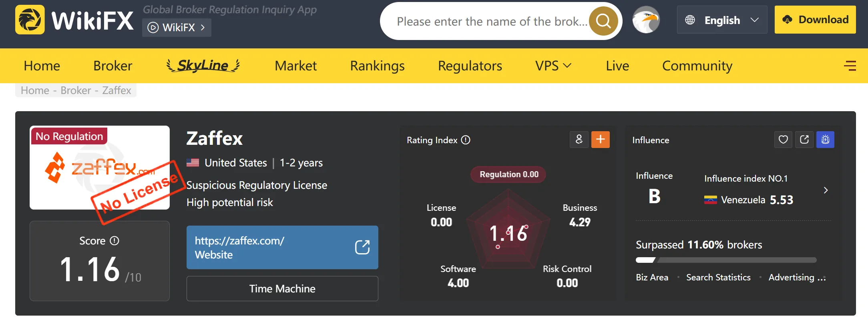Viewport: 868px width, 322px height.
Task: Click the Business 4.29 rating value
Action: 580,222
